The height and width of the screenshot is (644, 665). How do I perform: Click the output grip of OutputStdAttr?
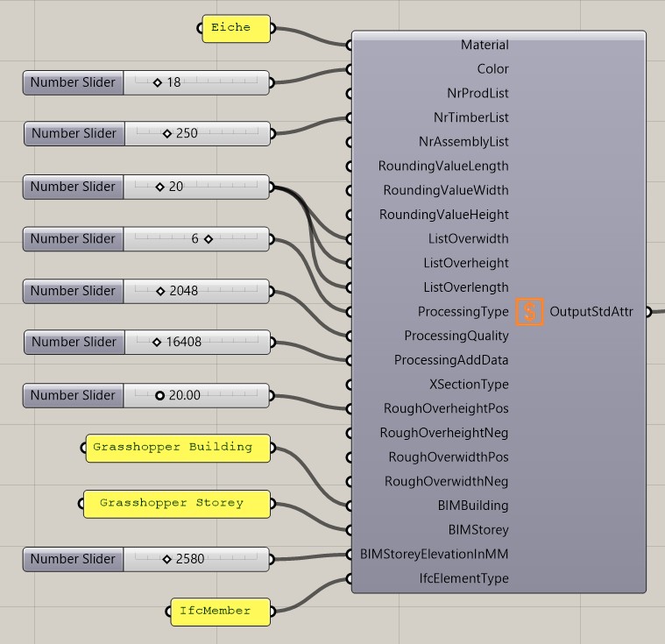[648, 312]
